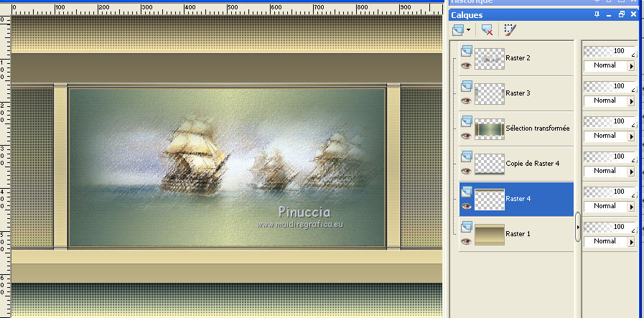Open blend mode dropdown arrow for Raster 3
Screen dimensions: 644x318
632,102
